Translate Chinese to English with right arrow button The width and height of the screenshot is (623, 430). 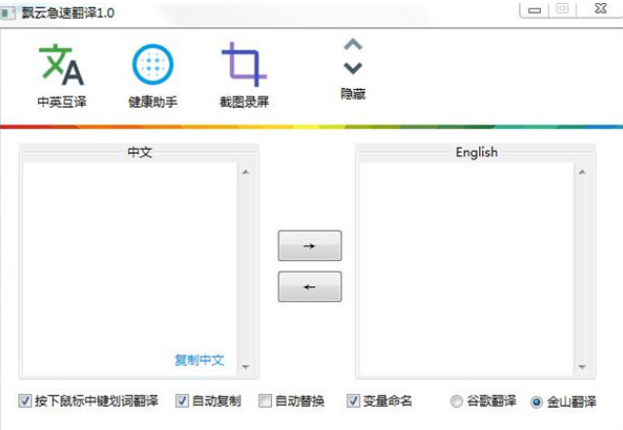tap(309, 245)
